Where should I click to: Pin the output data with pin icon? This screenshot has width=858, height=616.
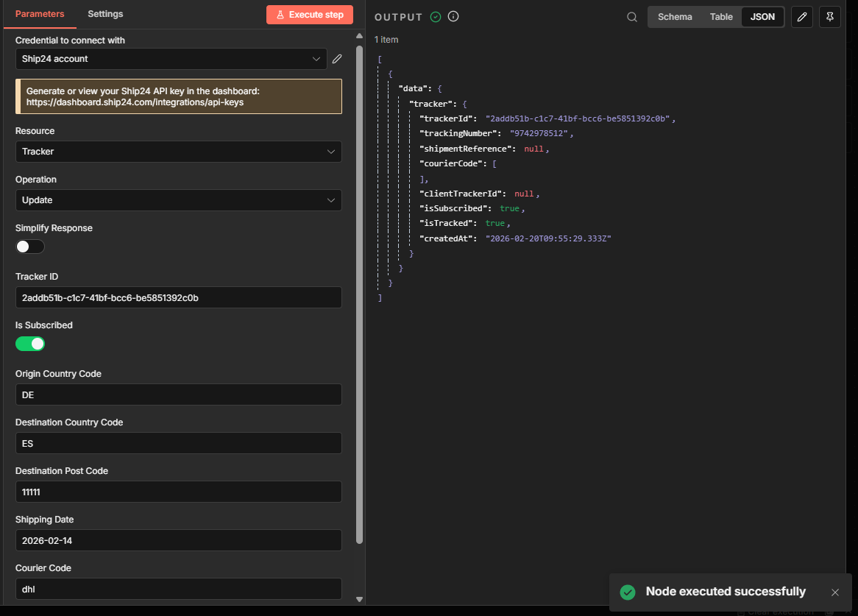(829, 17)
